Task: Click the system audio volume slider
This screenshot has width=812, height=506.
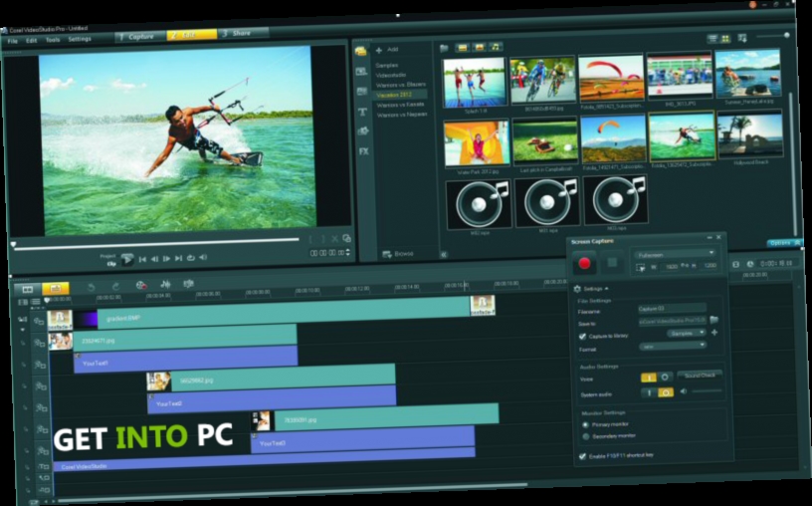Action: tap(707, 390)
